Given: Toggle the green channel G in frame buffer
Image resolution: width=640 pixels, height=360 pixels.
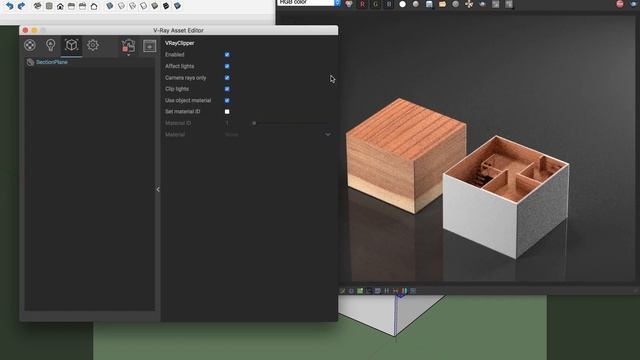Looking at the screenshot, I should click(x=376, y=4).
